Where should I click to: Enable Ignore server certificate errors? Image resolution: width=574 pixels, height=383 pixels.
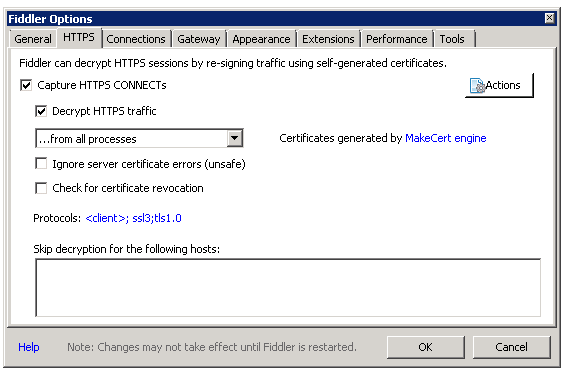pyautogui.click(x=41, y=163)
